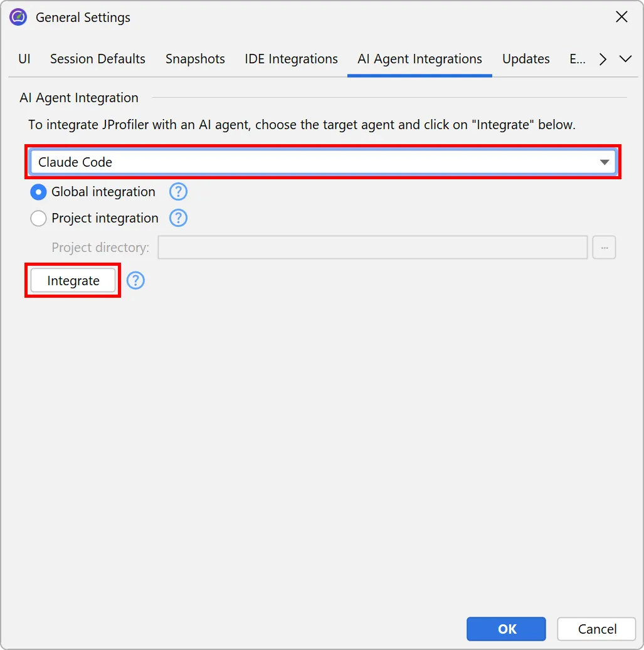The height and width of the screenshot is (650, 644).
Task: Click the Integrate button
Action: pyautogui.click(x=72, y=280)
